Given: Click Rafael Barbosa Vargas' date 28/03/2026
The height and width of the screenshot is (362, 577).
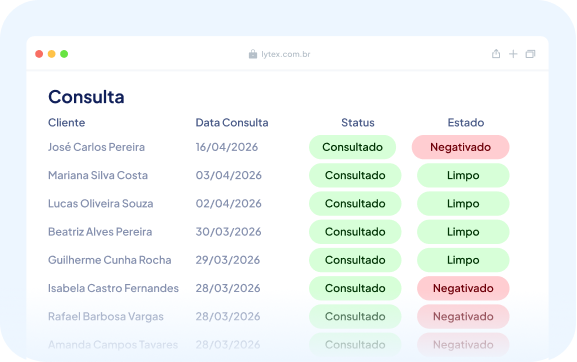Looking at the screenshot, I should (x=228, y=316).
